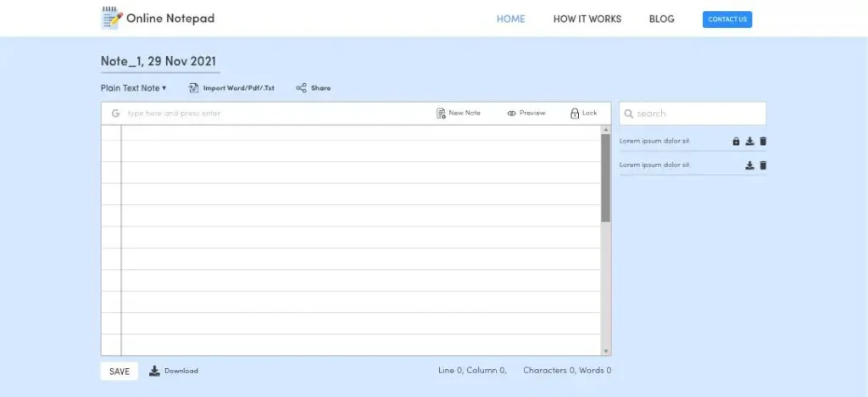Screen dimensions: 868x397
Task: Unlock the first saved note padlock
Action: (736, 142)
